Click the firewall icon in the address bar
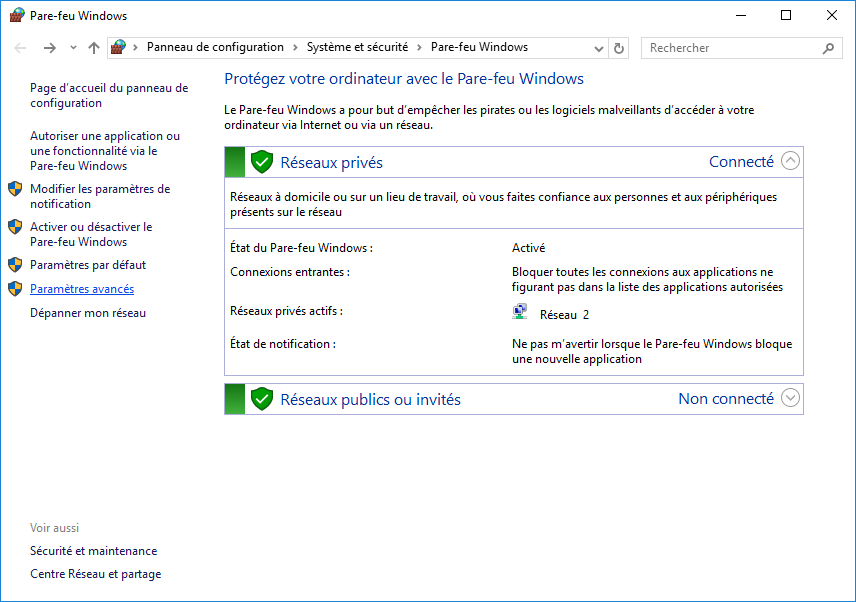This screenshot has height=602, width=856. [118, 47]
